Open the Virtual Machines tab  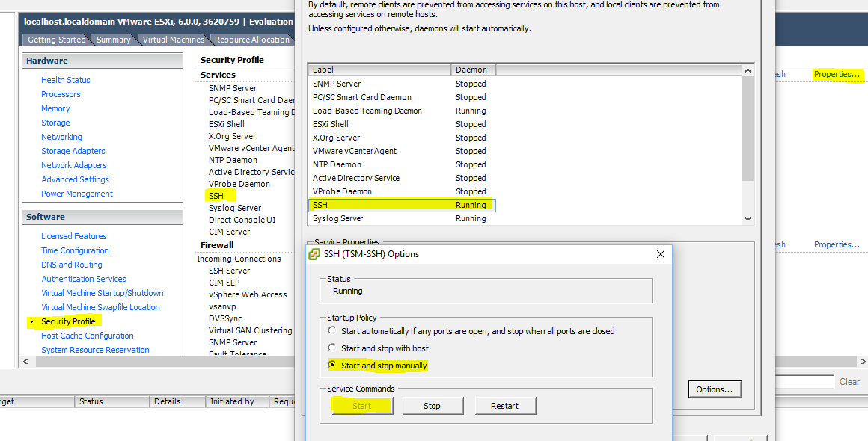pos(174,39)
